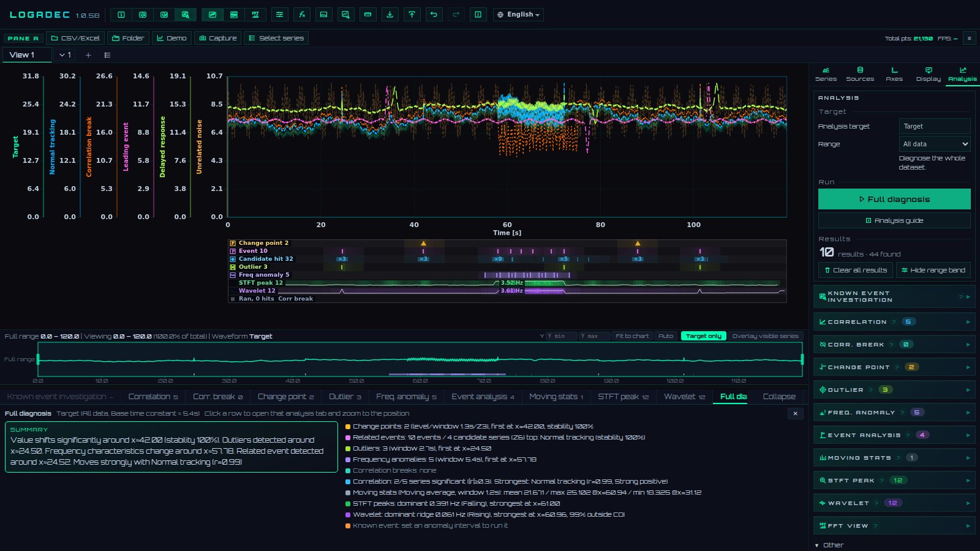
Task: Click the Y min input field
Action: (560, 336)
